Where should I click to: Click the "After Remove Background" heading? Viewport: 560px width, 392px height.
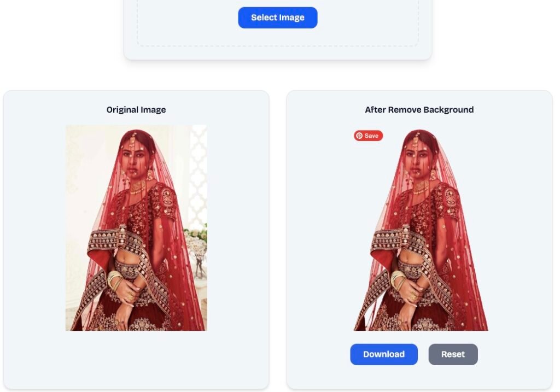(x=419, y=110)
